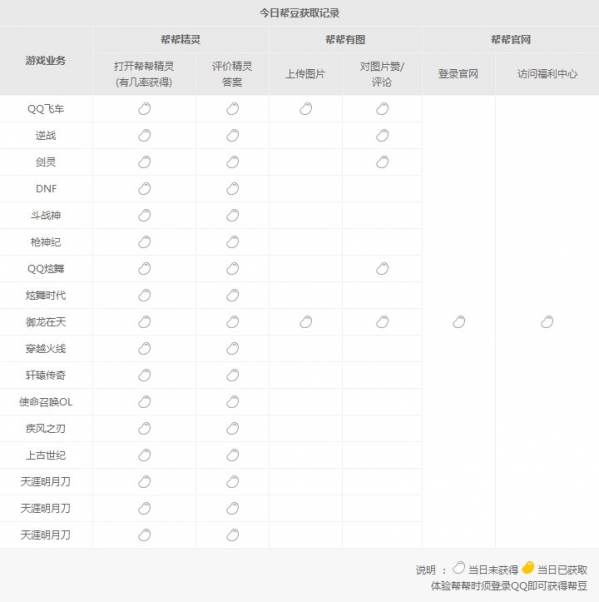Click DNF bean under 打开帮帮精灵
The height and width of the screenshot is (602, 599).
pos(144,189)
